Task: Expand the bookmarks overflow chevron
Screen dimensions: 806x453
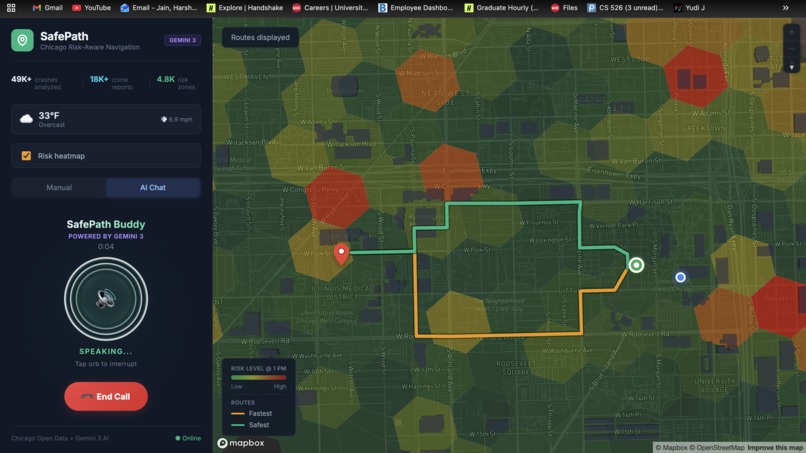Action: click(x=785, y=8)
